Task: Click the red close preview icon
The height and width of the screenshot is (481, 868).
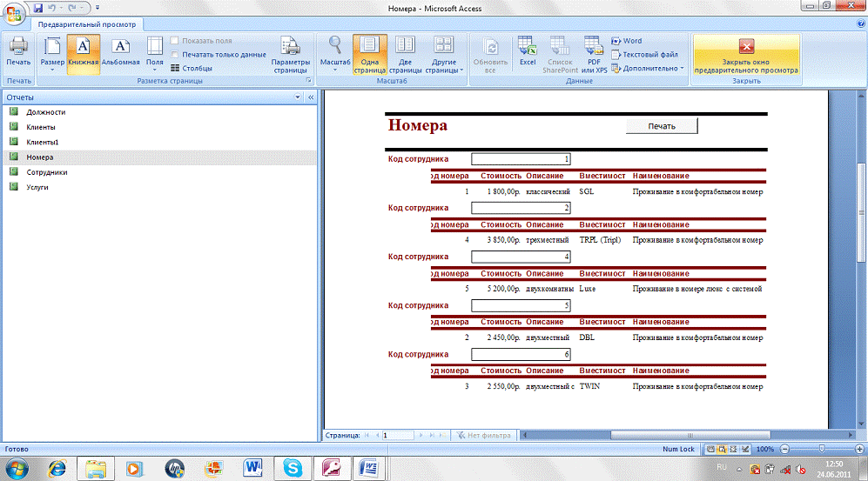Action: click(x=746, y=47)
